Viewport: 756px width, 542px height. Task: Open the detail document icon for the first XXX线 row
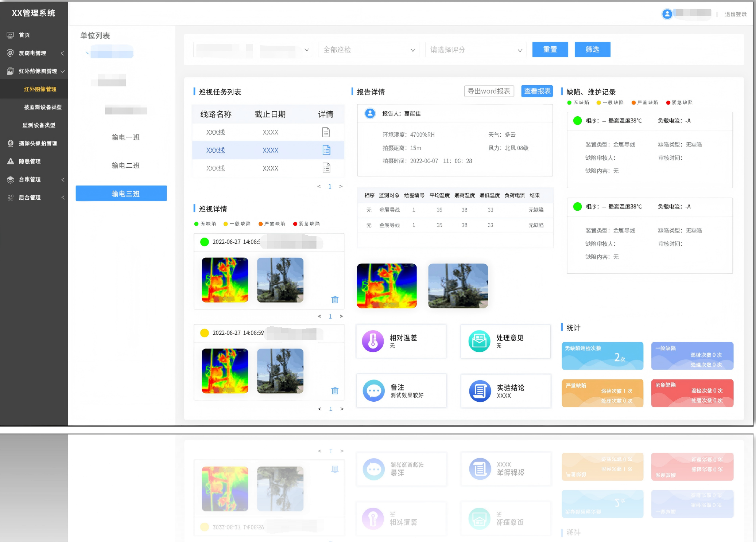tap(326, 132)
